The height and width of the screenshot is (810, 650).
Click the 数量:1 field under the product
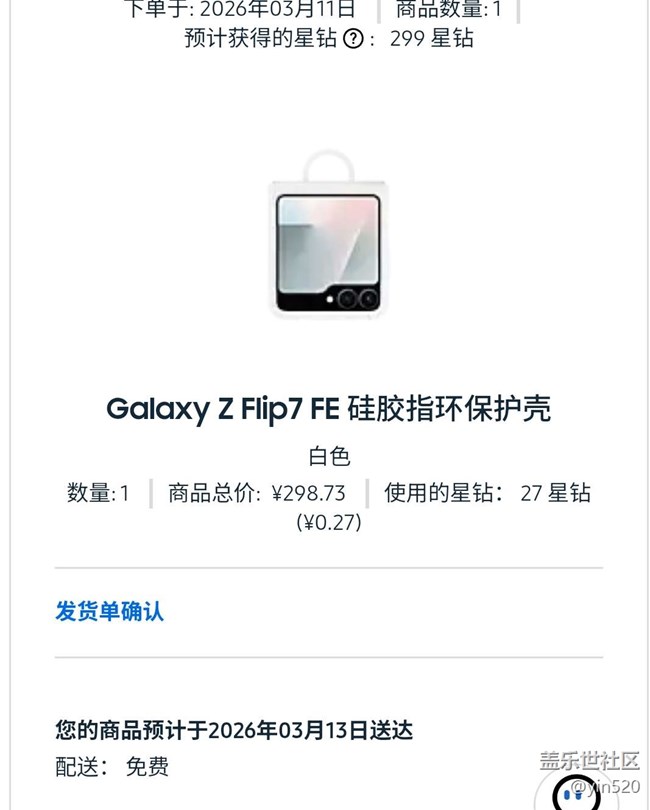coord(98,493)
